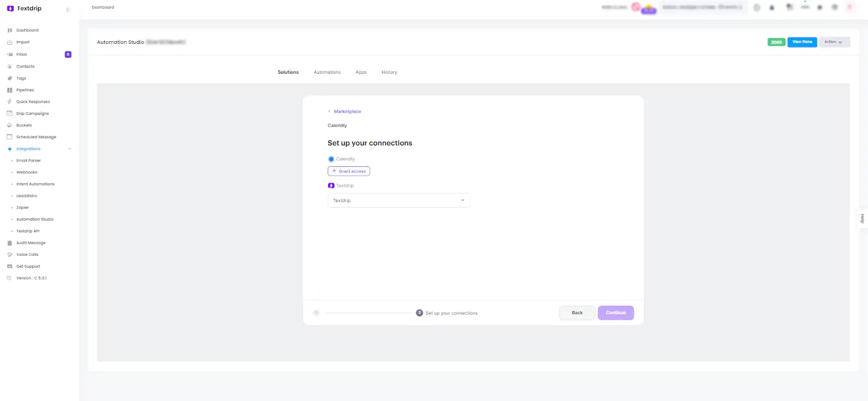The height and width of the screenshot is (401, 868).
Task: Click the Back button
Action: click(577, 313)
